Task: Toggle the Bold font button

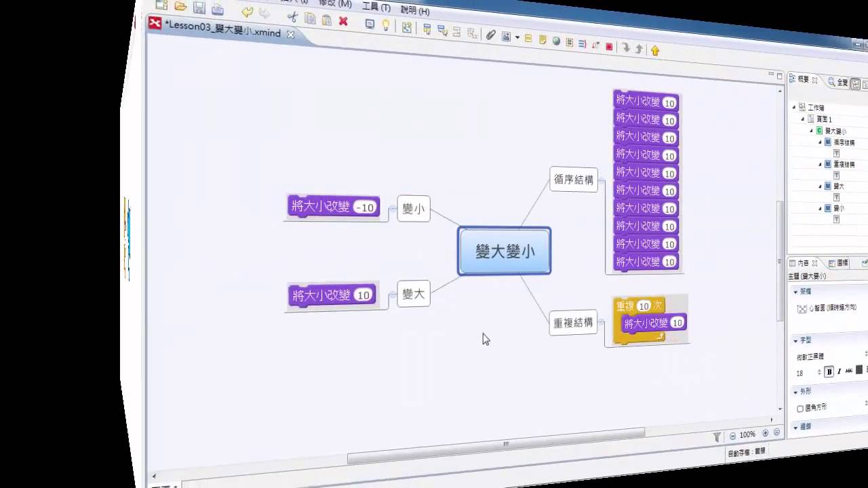Action: 829,371
